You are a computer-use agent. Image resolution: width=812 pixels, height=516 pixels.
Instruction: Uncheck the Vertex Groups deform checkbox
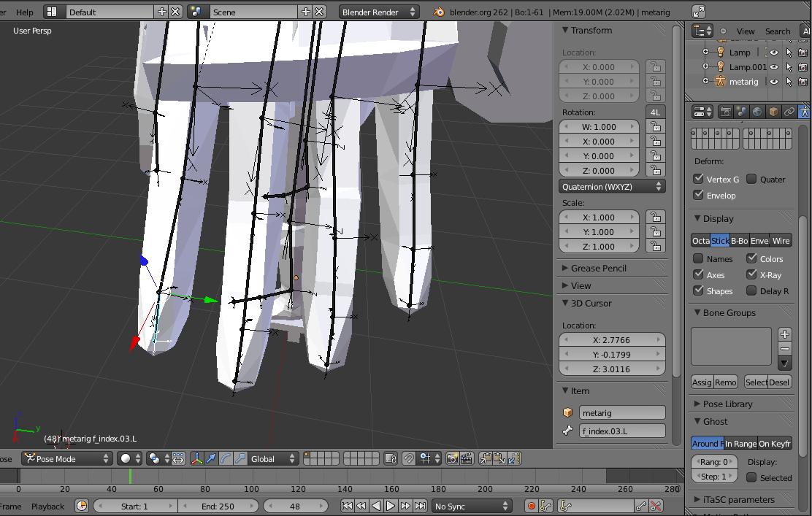pyautogui.click(x=698, y=179)
